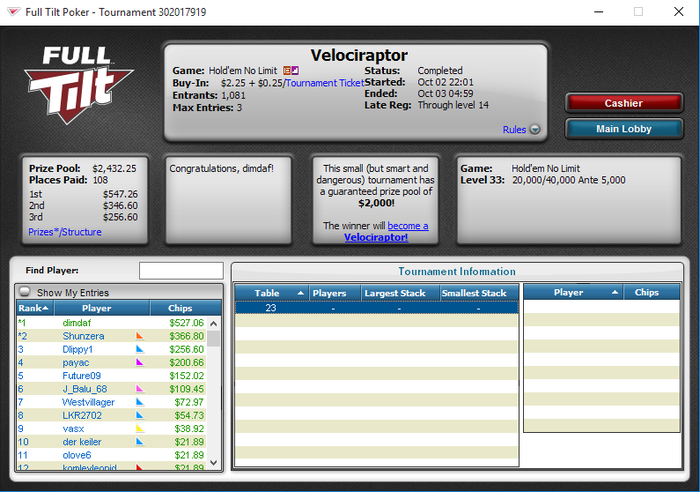Sort tables by Largest Stack header
The height and width of the screenshot is (492, 700).
click(400, 293)
